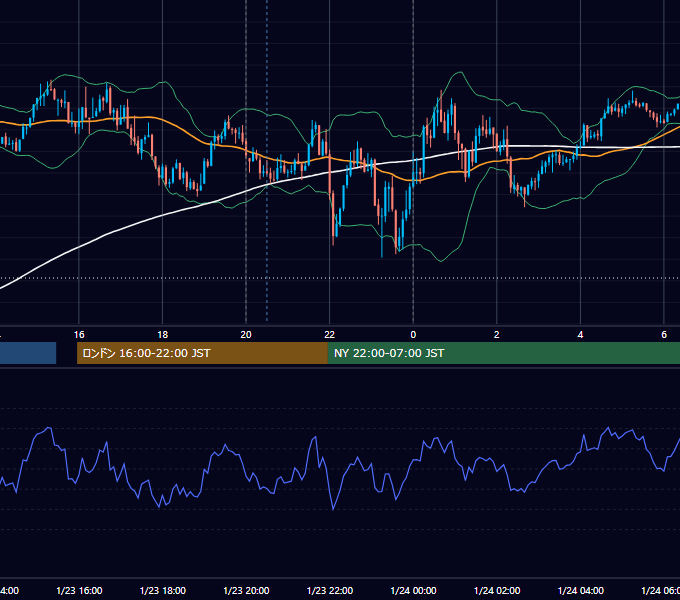Click the 1/23 16:00 time label
This screenshot has width=680, height=600.
click(x=79, y=590)
